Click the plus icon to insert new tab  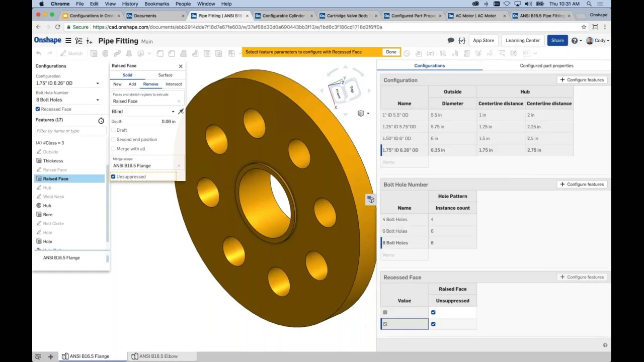(50, 356)
